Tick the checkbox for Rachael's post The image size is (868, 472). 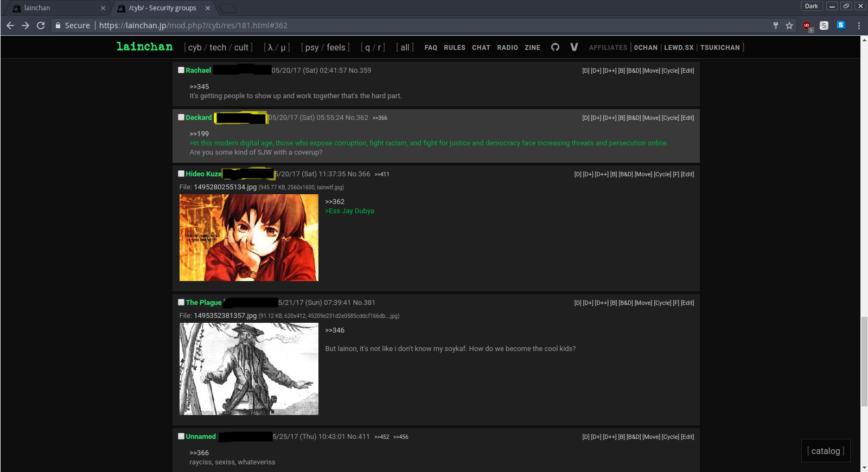[x=181, y=70]
